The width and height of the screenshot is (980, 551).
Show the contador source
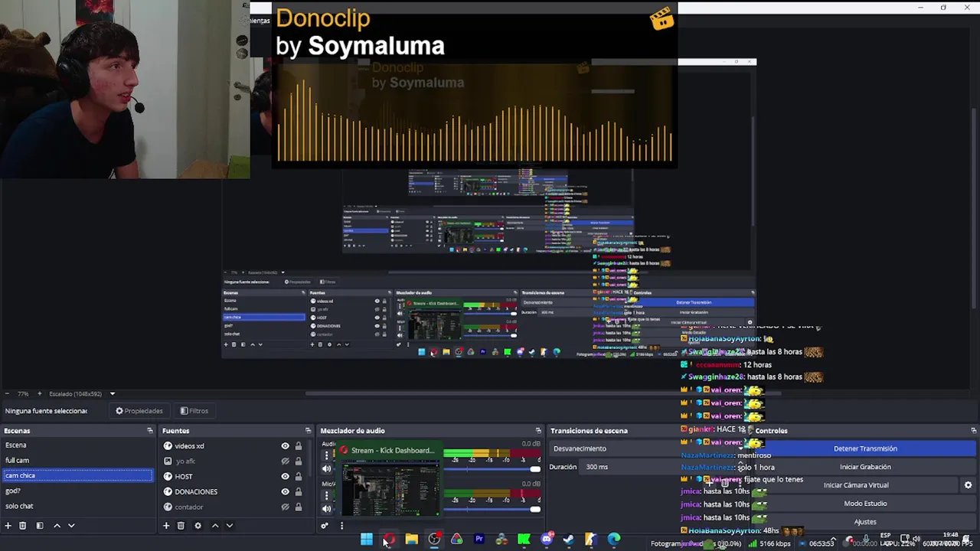click(x=286, y=507)
